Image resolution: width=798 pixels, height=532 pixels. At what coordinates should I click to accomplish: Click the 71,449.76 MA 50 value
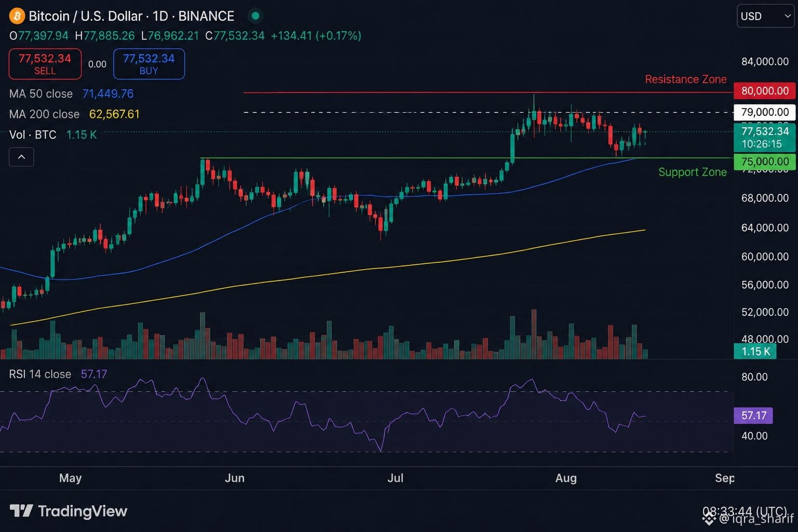[108, 94]
